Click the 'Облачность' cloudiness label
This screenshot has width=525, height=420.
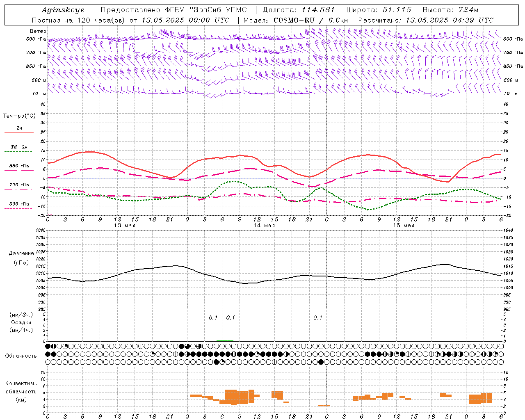pyautogui.click(x=21, y=356)
